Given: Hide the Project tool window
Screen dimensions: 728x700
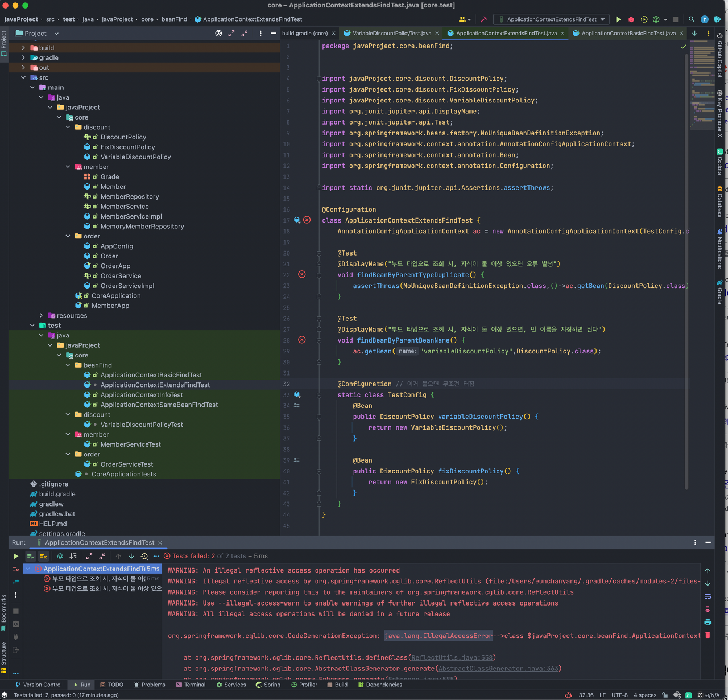Looking at the screenshot, I should click(x=273, y=34).
